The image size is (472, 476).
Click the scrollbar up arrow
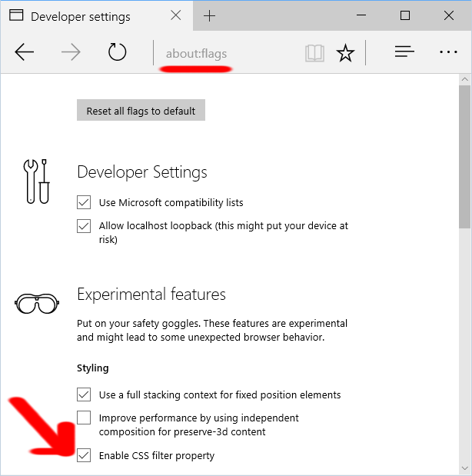coord(465,79)
